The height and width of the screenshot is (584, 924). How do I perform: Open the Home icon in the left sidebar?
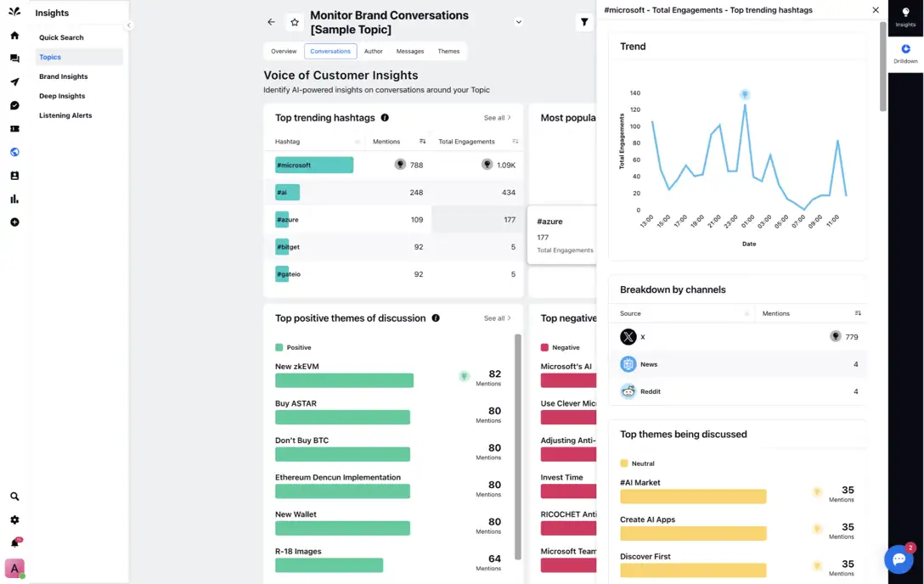coord(14,36)
